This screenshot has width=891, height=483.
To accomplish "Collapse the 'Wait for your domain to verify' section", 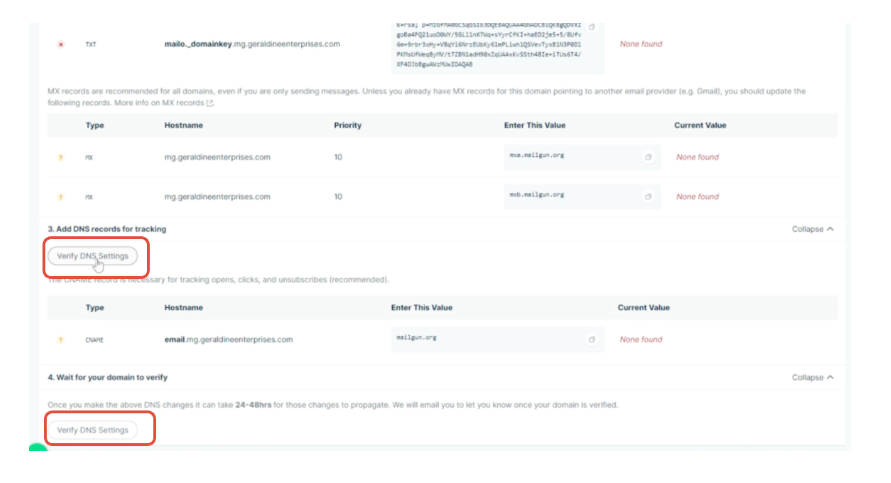I will (x=813, y=377).
